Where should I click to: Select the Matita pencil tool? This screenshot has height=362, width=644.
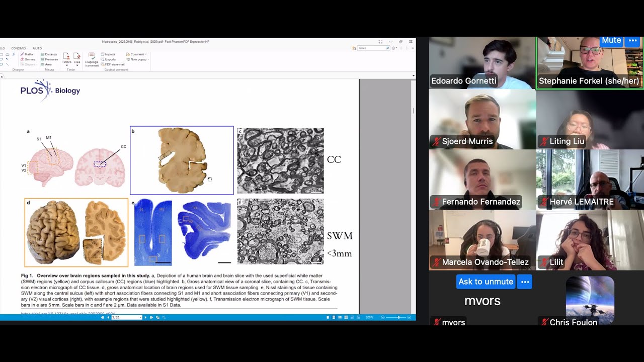pos(27,54)
